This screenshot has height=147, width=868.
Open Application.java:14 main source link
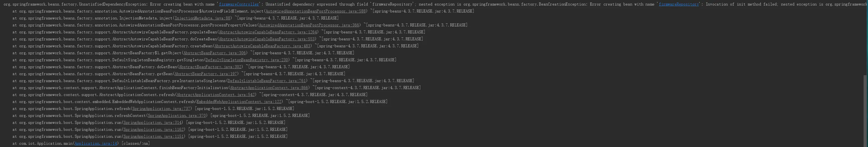coord(96,144)
